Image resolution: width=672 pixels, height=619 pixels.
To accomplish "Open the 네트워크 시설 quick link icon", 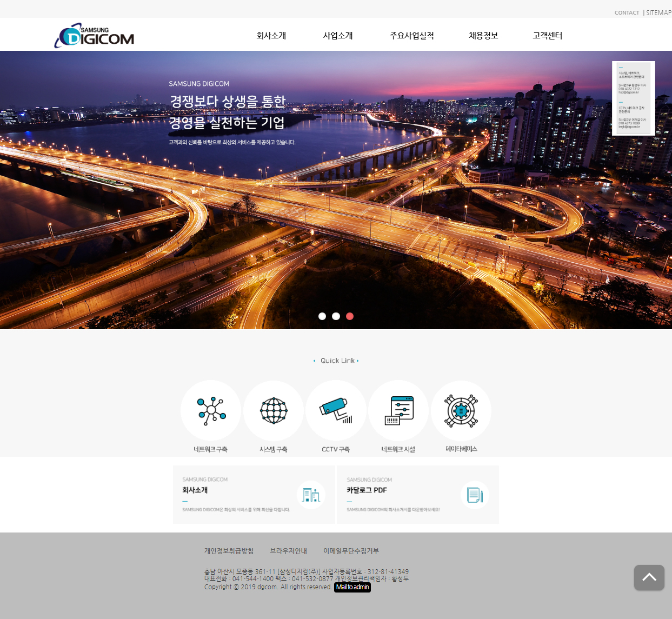I will [398, 411].
